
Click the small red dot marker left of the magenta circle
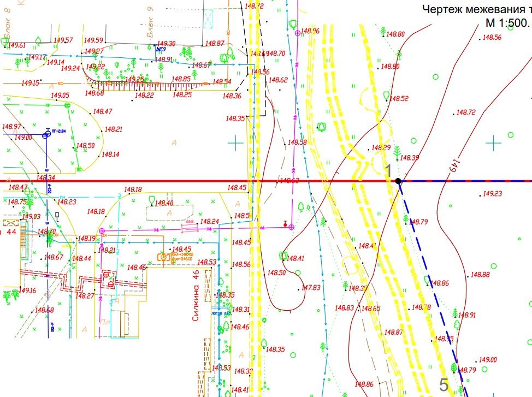[285, 224]
